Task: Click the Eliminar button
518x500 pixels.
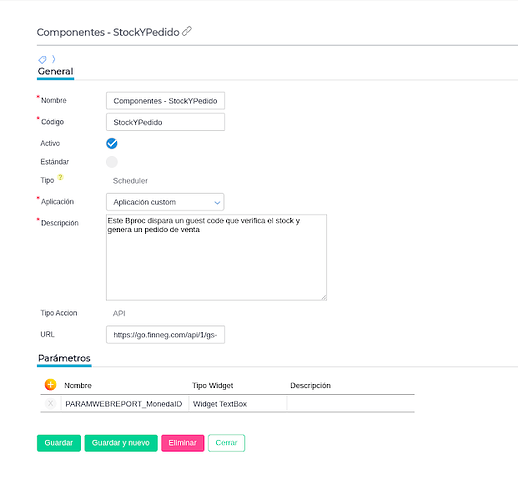Action: [183, 443]
